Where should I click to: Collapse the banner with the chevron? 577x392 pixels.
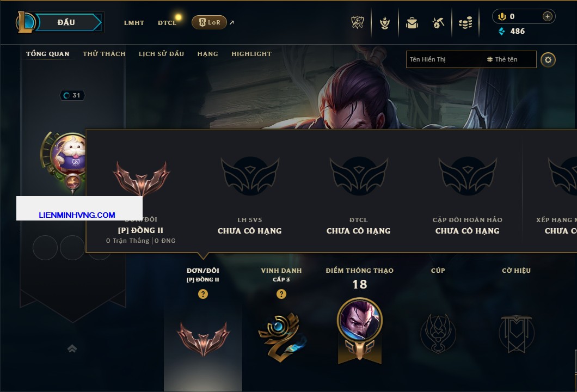pyautogui.click(x=72, y=348)
